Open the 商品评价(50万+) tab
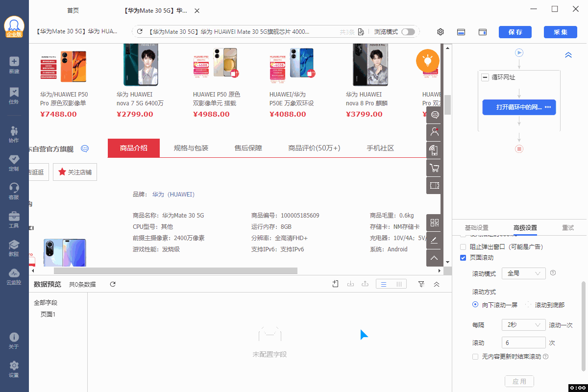Image resolution: width=588 pixels, height=392 pixels. 314,148
